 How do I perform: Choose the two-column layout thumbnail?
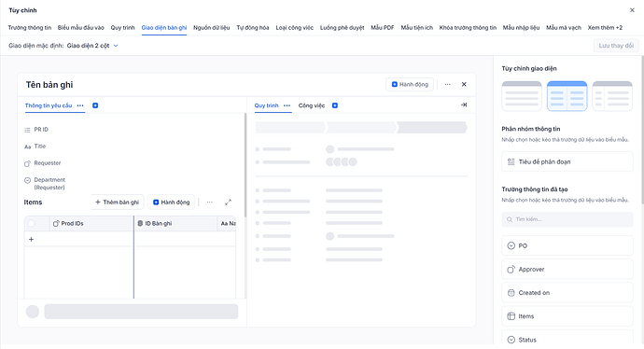pos(567,96)
